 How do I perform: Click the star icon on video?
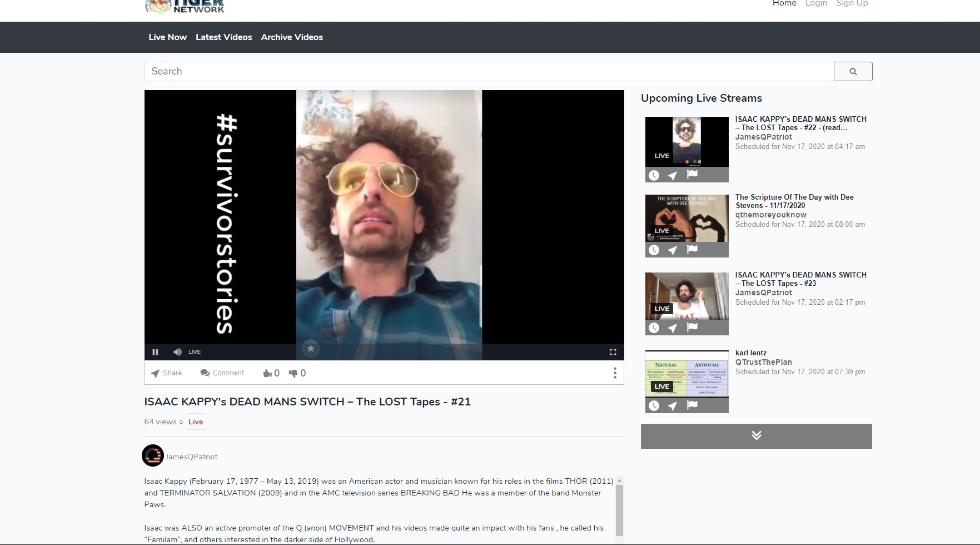click(x=311, y=349)
